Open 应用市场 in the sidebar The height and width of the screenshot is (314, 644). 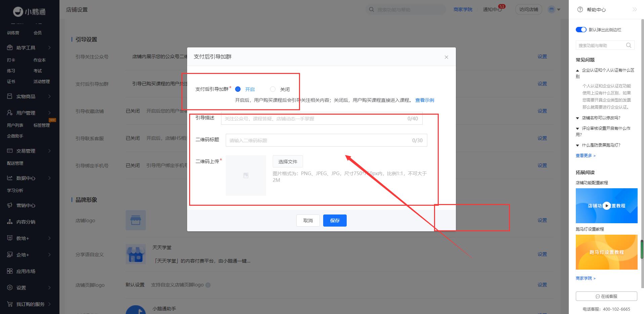tap(26, 271)
